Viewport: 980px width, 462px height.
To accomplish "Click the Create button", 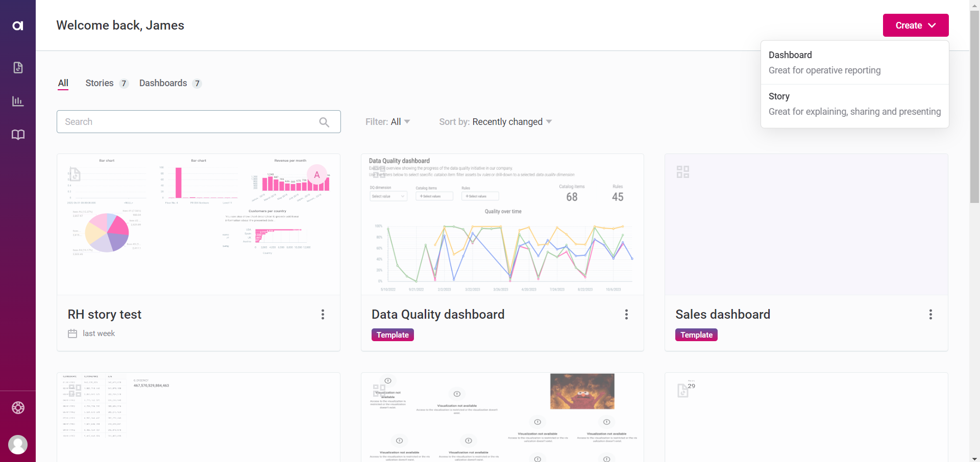I will point(915,25).
